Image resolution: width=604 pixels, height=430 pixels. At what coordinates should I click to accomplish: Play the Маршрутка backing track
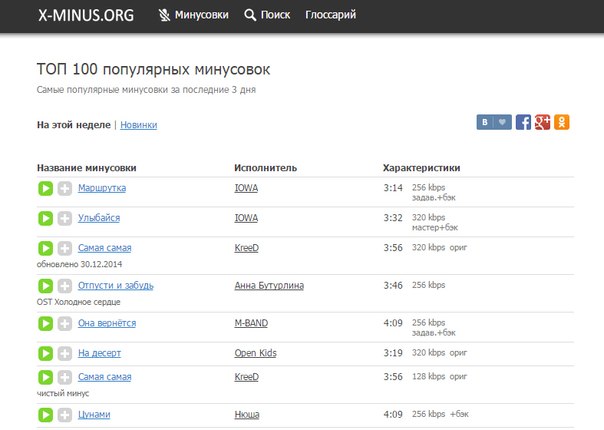coord(45,188)
